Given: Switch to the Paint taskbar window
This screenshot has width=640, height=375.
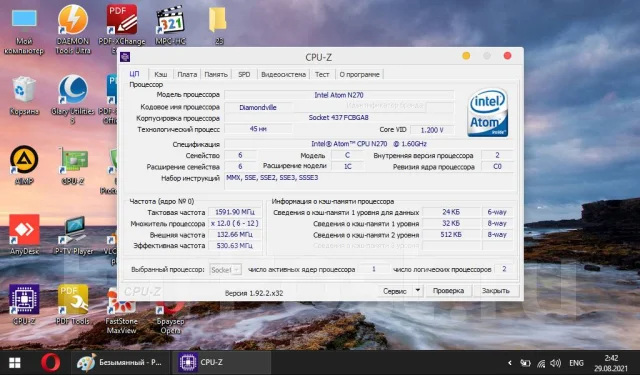Looking at the screenshot, I should [x=120, y=363].
